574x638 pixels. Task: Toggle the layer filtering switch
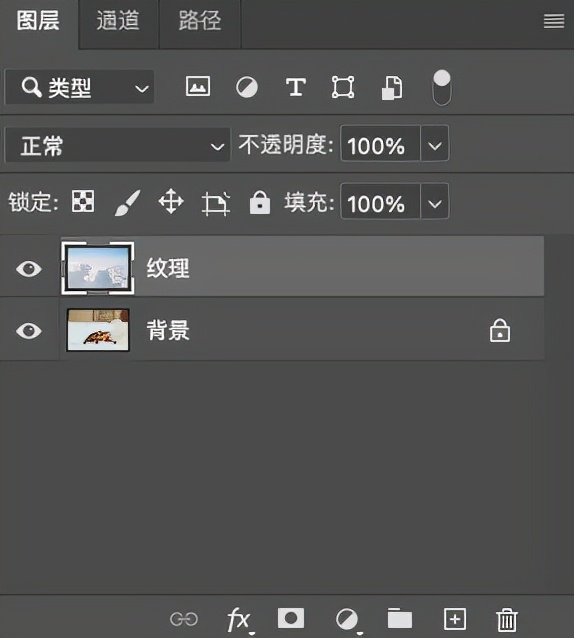pyautogui.click(x=442, y=87)
